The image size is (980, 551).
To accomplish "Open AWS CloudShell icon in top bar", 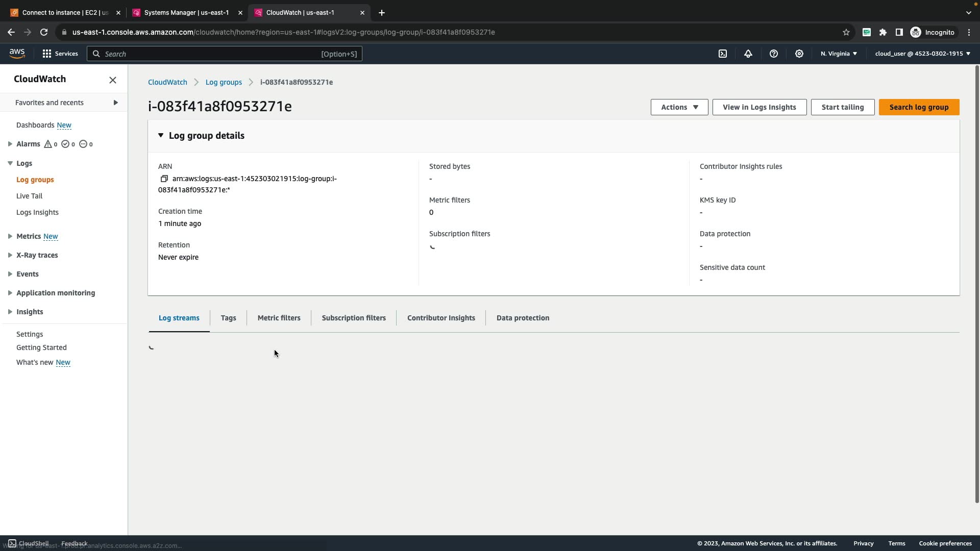I will coord(723,54).
